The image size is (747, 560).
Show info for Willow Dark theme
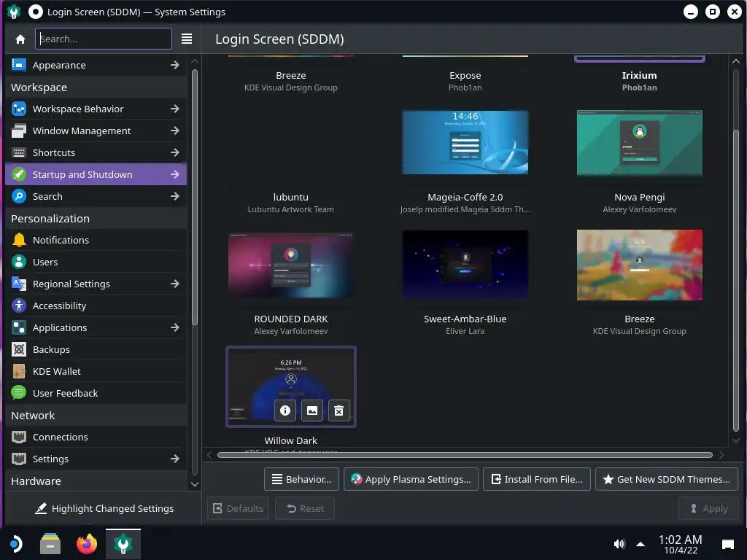(x=285, y=411)
